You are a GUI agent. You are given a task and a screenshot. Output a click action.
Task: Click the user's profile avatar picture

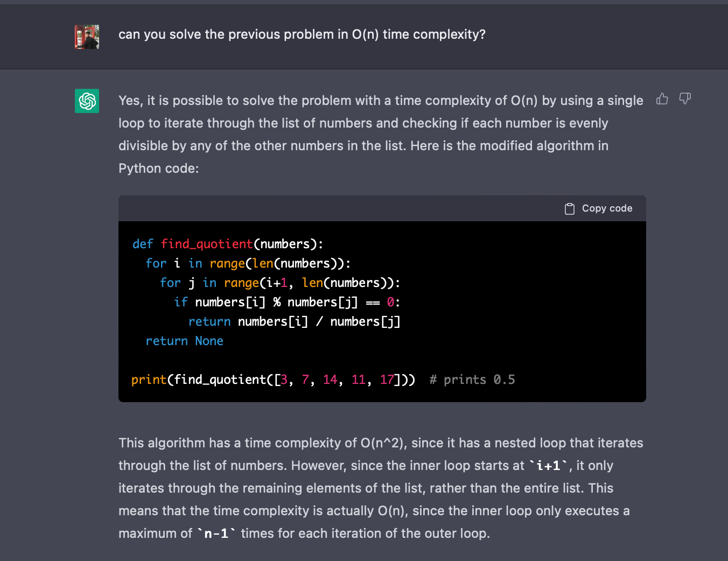[x=87, y=37]
